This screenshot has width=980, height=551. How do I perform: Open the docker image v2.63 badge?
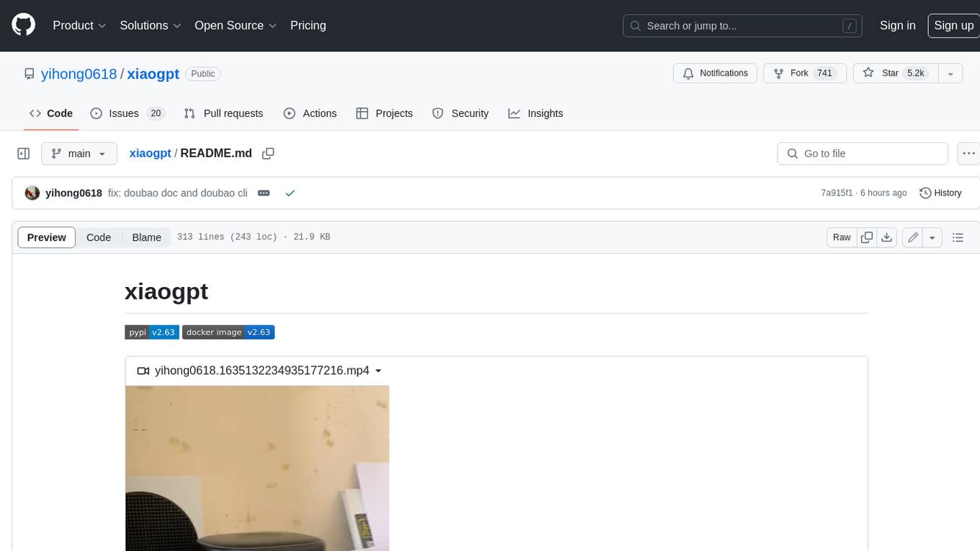pyautogui.click(x=228, y=332)
